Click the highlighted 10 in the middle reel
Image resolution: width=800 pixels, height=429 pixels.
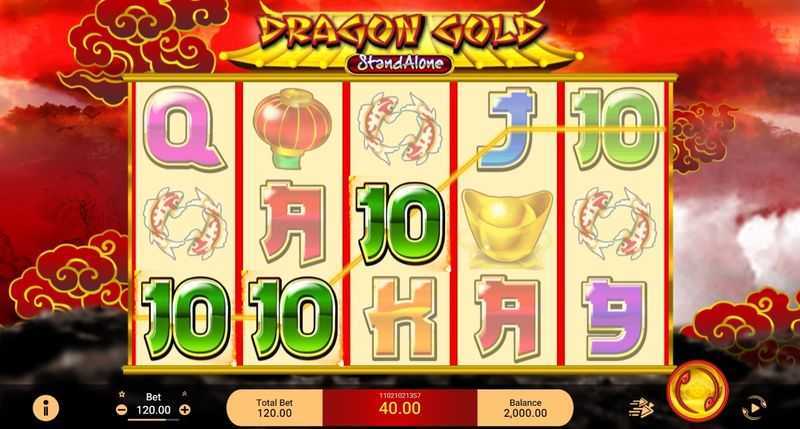(x=400, y=224)
